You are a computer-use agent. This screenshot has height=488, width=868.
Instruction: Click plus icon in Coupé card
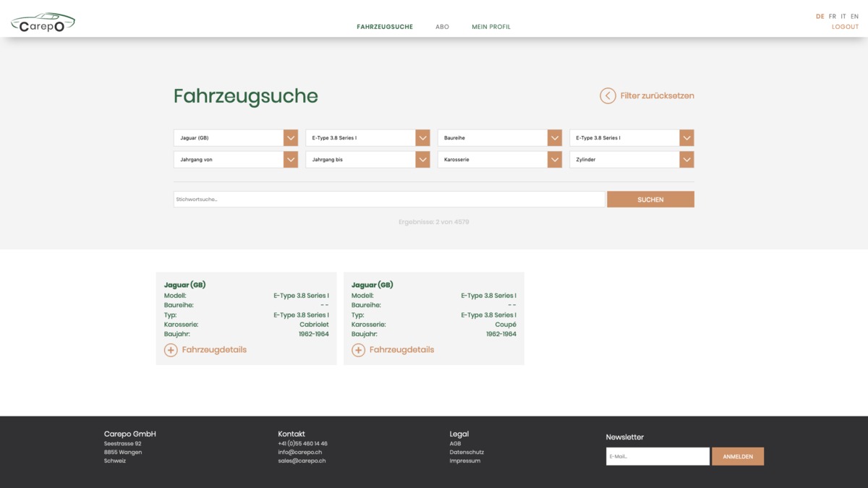[x=358, y=350]
